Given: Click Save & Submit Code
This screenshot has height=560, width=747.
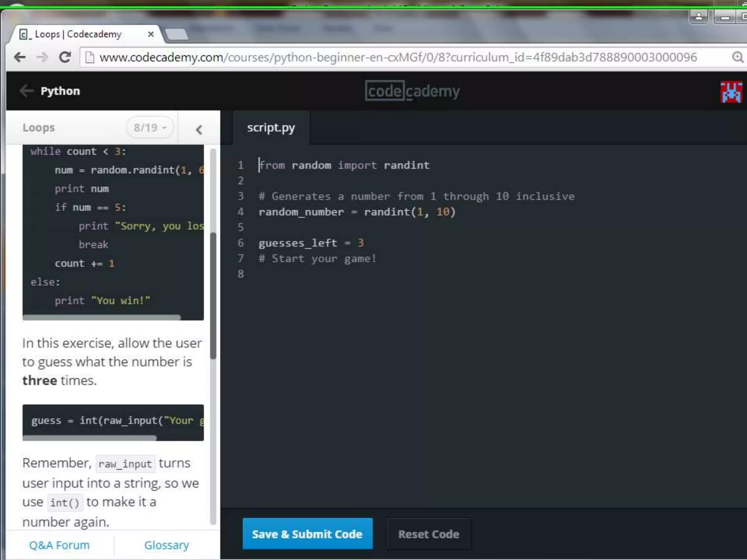Looking at the screenshot, I should [x=307, y=534].
